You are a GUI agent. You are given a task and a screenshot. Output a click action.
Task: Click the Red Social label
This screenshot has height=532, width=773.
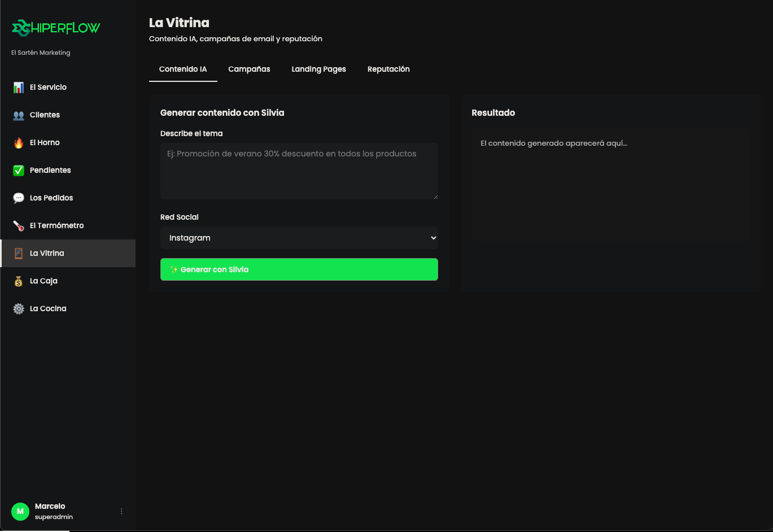pos(180,217)
